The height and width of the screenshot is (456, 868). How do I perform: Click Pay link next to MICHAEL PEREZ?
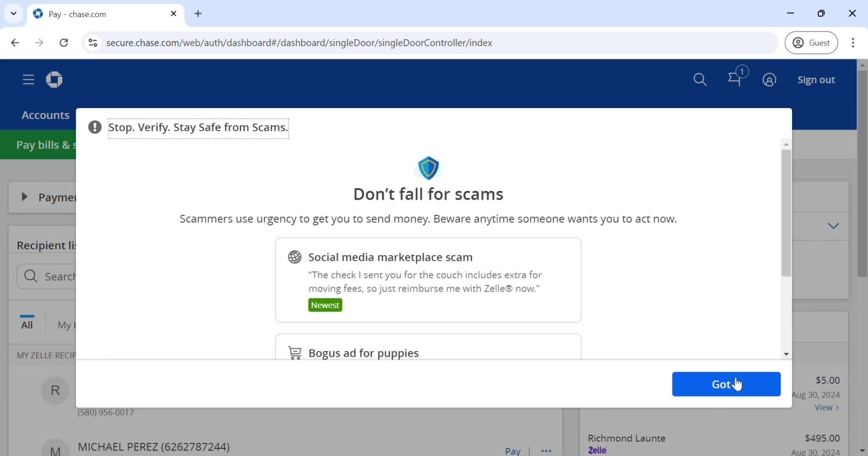(512, 451)
